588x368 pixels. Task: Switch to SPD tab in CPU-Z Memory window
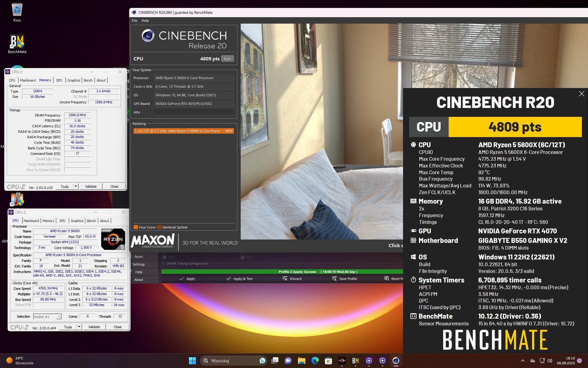[x=59, y=80]
